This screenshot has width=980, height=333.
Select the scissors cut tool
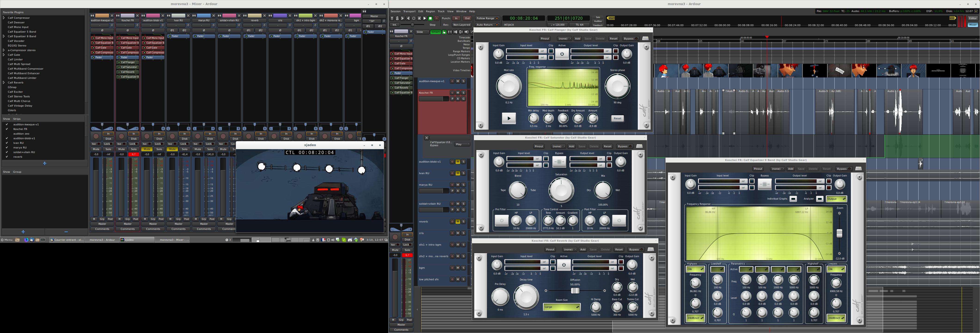coord(455,32)
